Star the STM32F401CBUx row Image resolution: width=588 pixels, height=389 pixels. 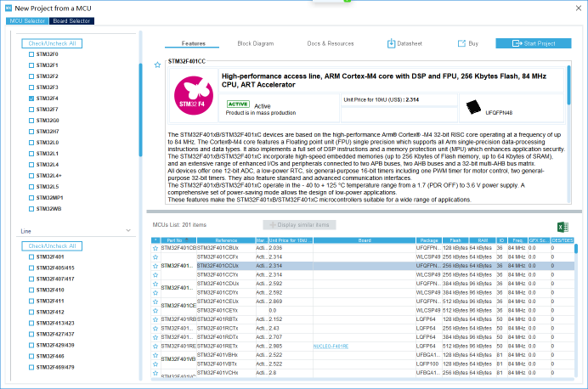point(155,248)
